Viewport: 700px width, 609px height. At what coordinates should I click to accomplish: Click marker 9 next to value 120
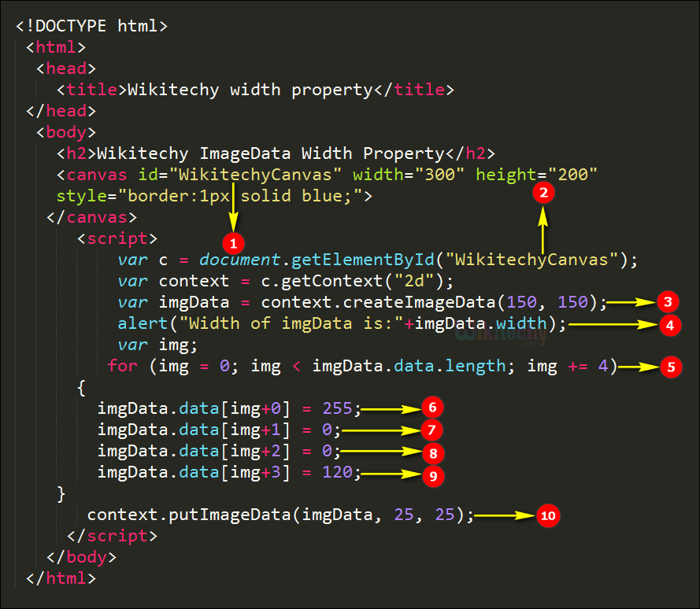pos(432,474)
